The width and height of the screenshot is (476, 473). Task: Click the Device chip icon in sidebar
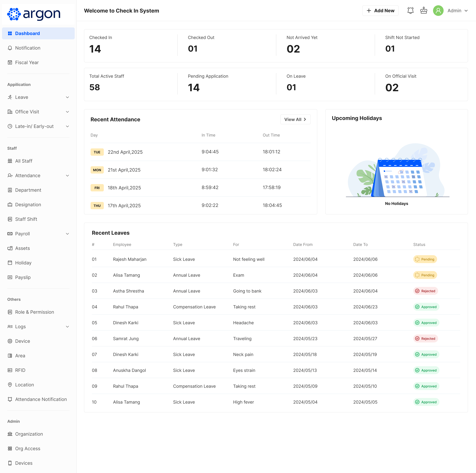coord(10,341)
